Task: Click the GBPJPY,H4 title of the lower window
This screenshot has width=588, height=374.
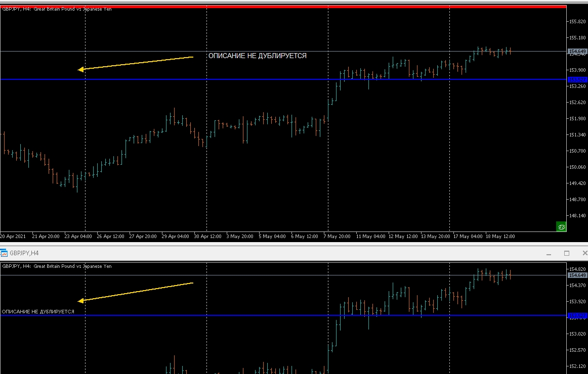Action: [24, 253]
